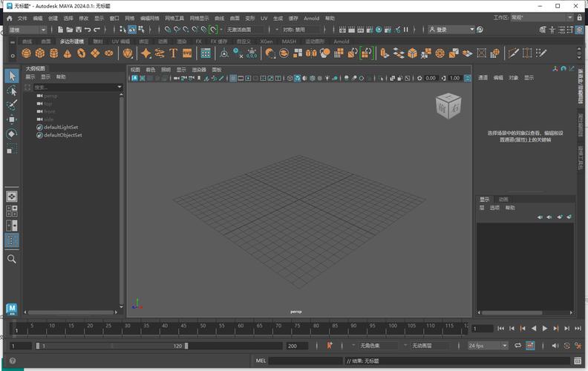Open the Arnold menu
Viewport: 588px width, 371px height.
tap(311, 18)
